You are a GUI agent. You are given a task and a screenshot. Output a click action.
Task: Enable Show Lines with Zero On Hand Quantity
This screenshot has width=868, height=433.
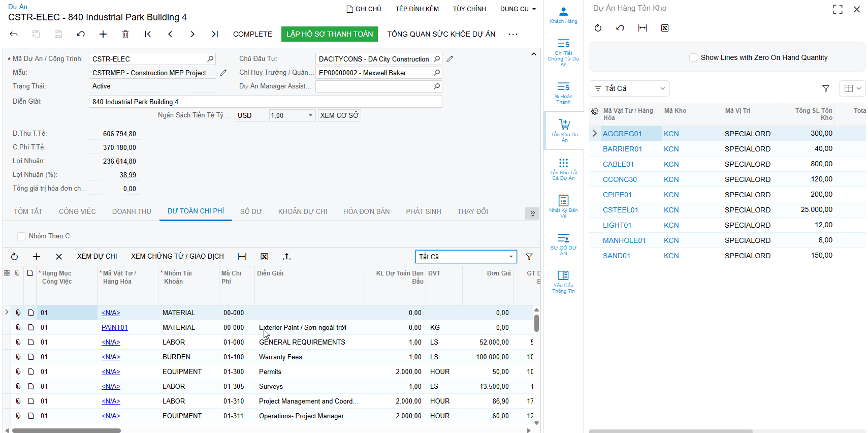(693, 57)
